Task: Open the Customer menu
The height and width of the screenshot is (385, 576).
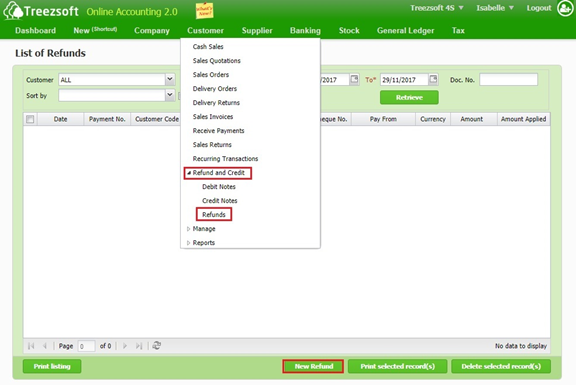Action: pos(205,30)
